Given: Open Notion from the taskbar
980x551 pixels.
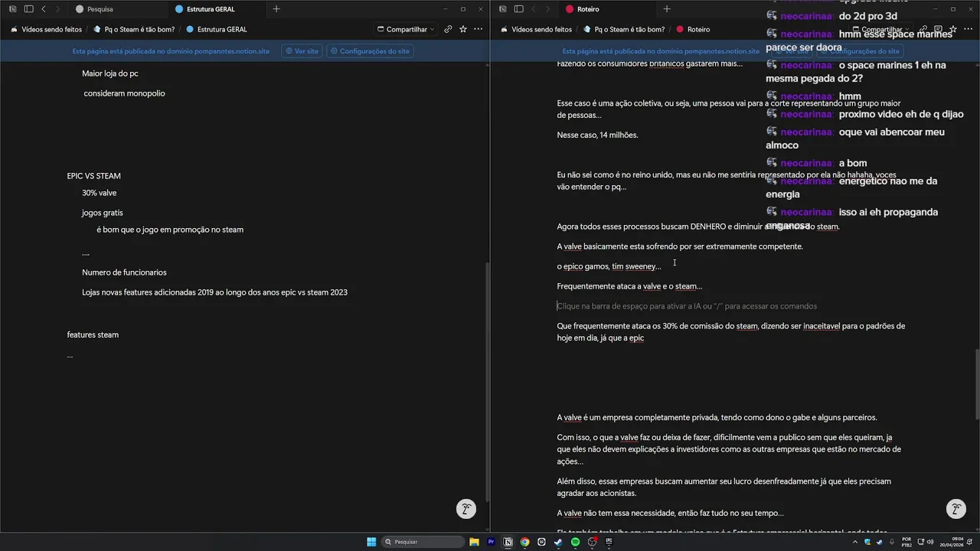Looking at the screenshot, I should [508, 542].
